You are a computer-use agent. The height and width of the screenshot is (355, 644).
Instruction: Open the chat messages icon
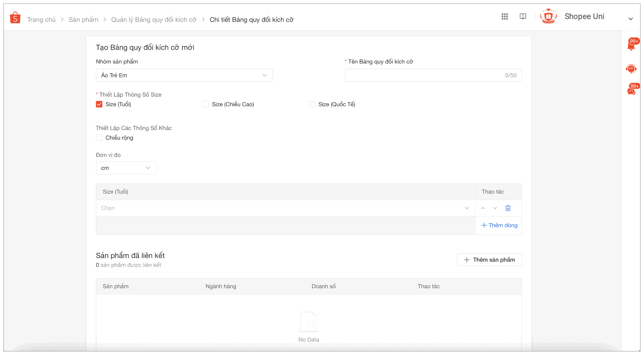click(631, 91)
